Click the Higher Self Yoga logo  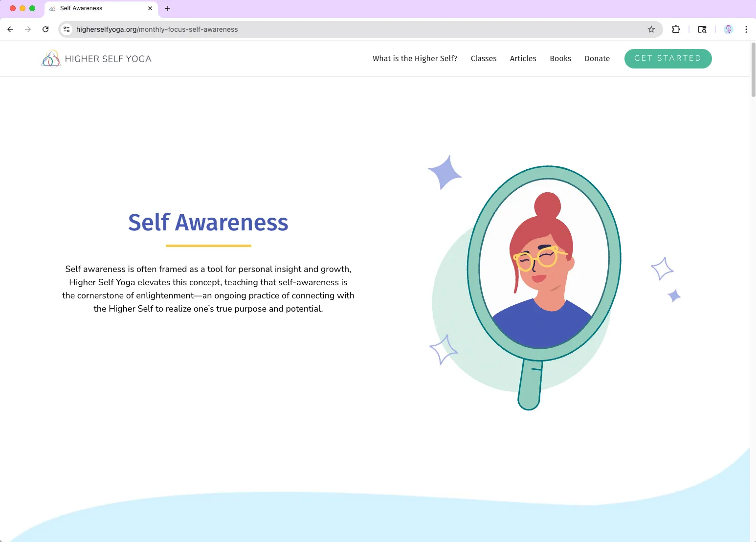tap(96, 59)
